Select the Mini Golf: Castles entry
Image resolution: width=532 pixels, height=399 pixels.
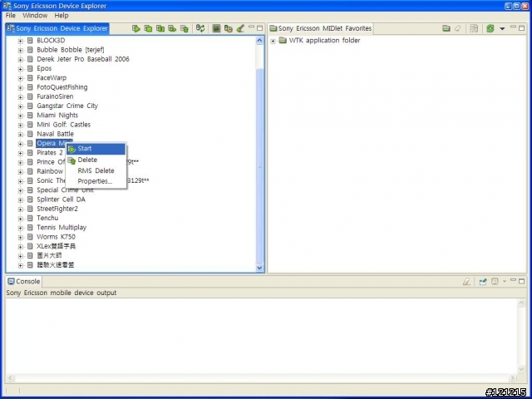[63, 125]
